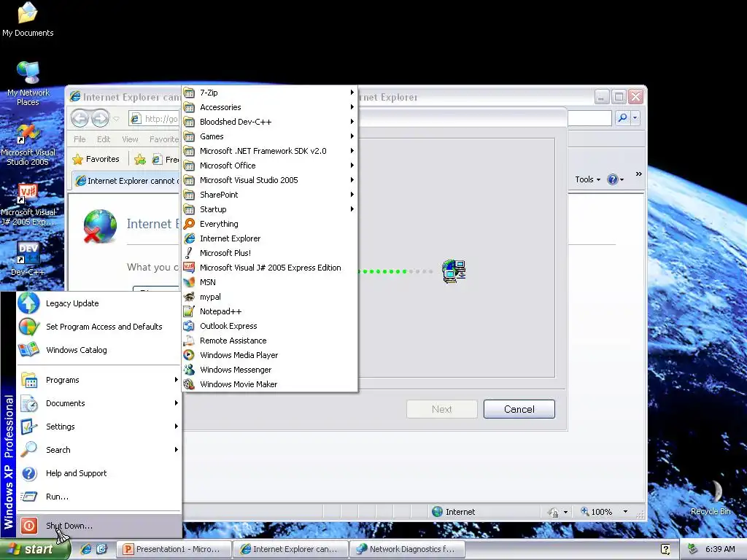Click Internet zone in IE status bar

coord(454,512)
